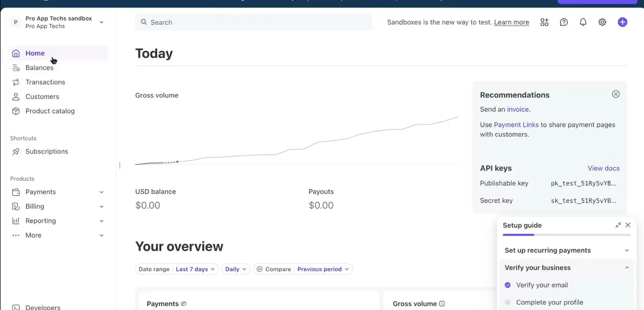This screenshot has width=644, height=310.
Task: Open the Last 7 days date range dropdown
Action: coord(195,269)
